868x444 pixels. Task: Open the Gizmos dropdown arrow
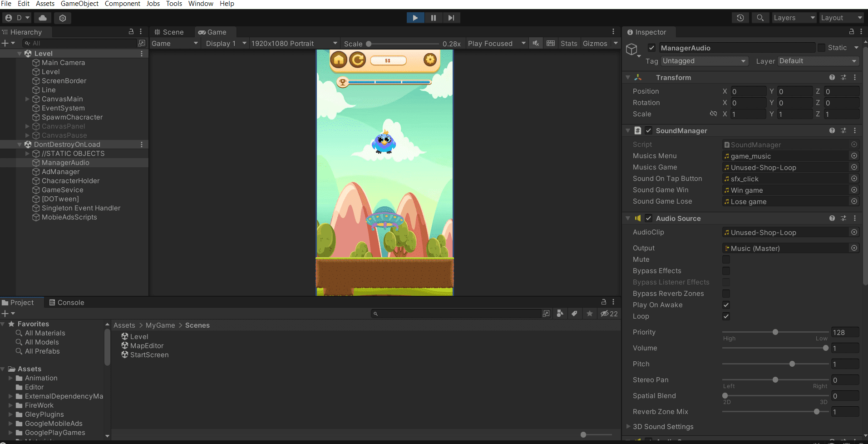[616, 44]
